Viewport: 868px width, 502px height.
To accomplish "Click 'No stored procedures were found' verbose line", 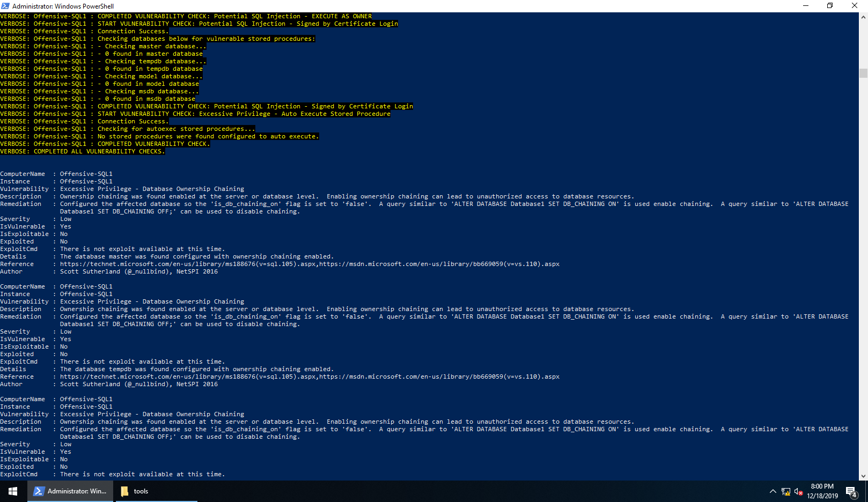I will point(159,136).
